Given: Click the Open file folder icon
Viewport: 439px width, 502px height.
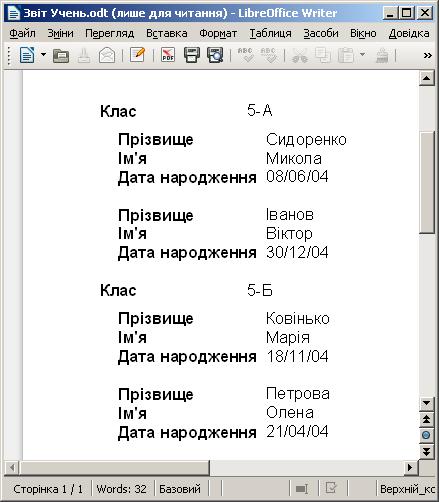Looking at the screenshot, I should pos(61,55).
